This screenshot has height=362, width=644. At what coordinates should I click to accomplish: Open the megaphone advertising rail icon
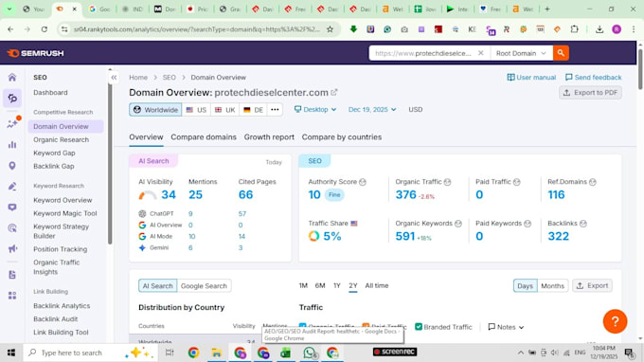[x=12, y=248]
